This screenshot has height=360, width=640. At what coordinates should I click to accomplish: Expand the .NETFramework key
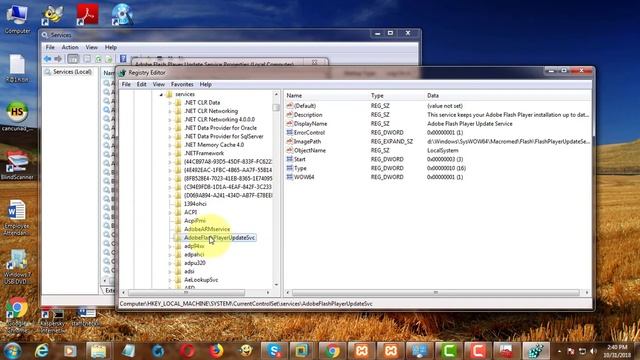tap(170, 153)
